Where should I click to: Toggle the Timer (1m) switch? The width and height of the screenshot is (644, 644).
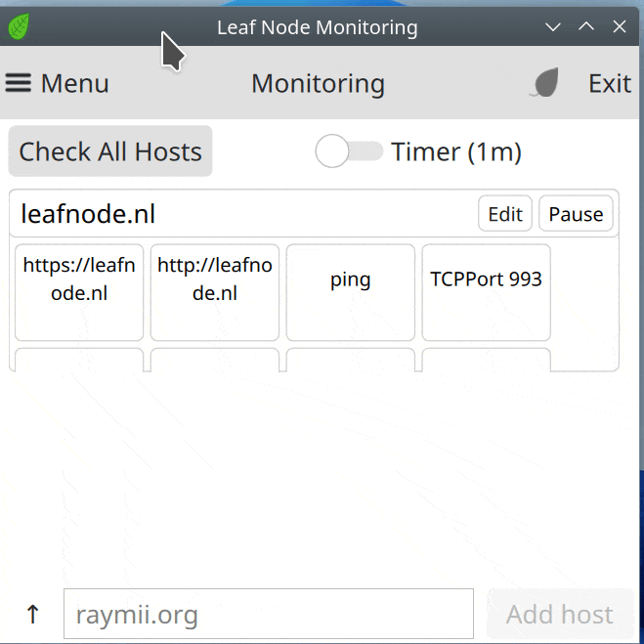click(349, 151)
